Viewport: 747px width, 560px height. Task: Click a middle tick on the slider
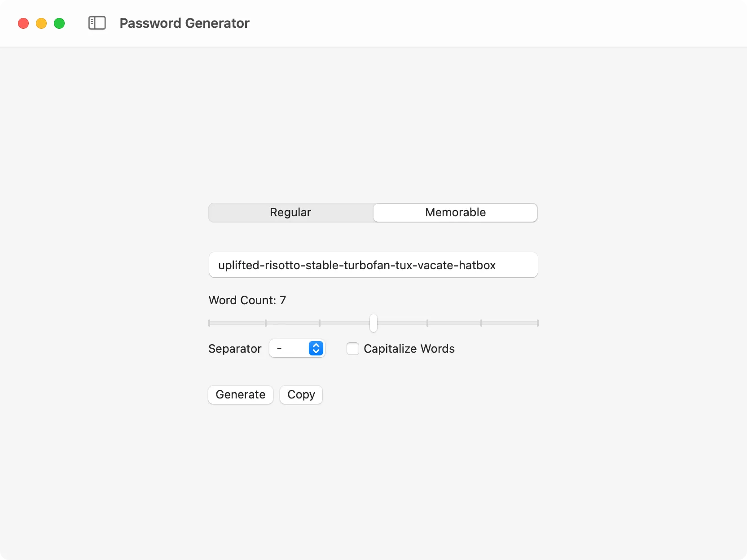click(427, 323)
